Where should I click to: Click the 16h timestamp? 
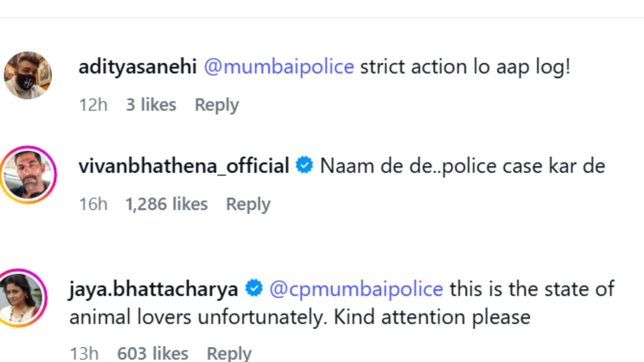point(93,204)
